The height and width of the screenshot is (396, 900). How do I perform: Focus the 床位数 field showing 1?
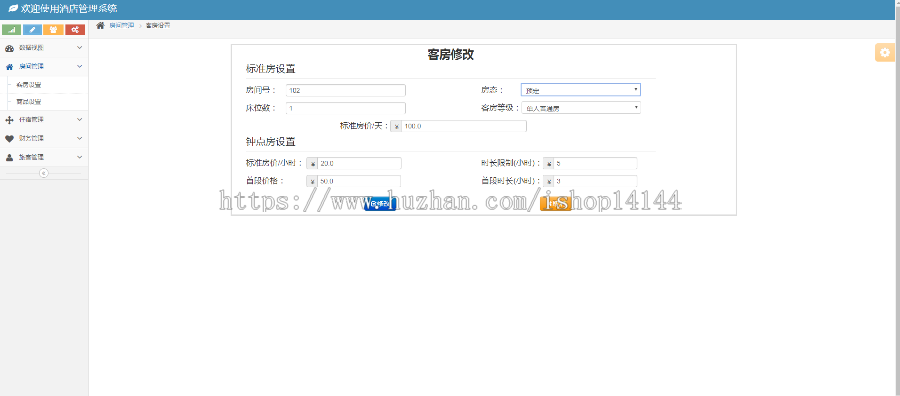click(346, 108)
